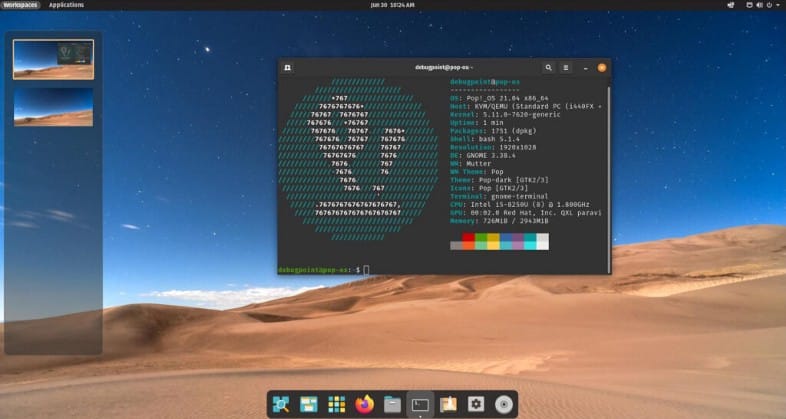Click the 'gnome-terminal' text
786x419 pixels.
pyautogui.click(x=519, y=196)
